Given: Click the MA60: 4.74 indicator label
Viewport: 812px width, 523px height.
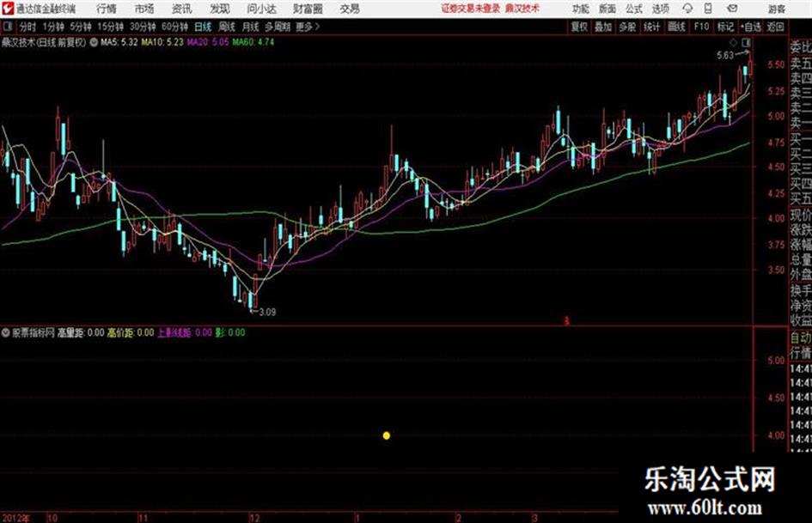Looking at the screenshot, I should [253, 42].
